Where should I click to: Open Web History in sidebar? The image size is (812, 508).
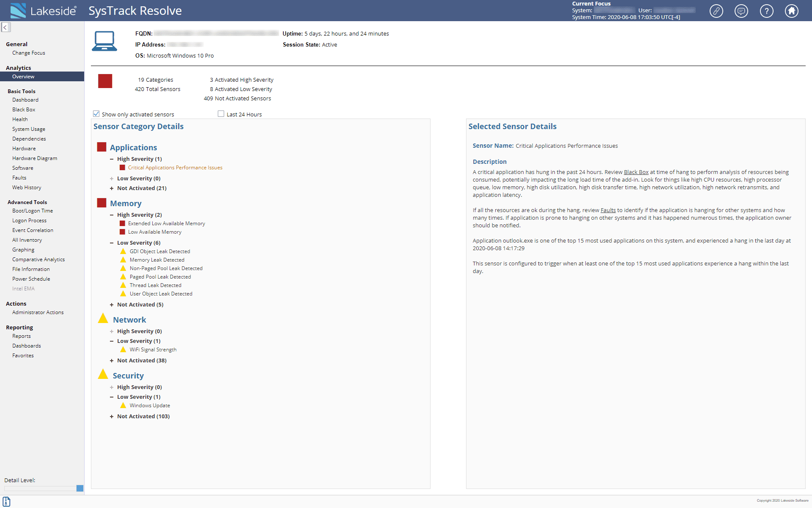coord(27,188)
